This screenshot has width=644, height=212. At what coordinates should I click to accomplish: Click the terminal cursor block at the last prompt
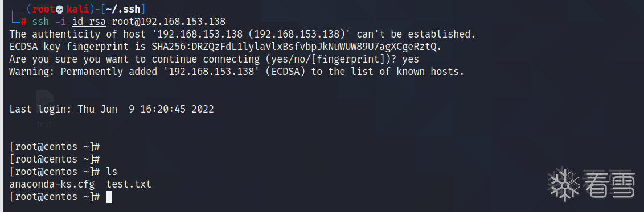(109, 197)
